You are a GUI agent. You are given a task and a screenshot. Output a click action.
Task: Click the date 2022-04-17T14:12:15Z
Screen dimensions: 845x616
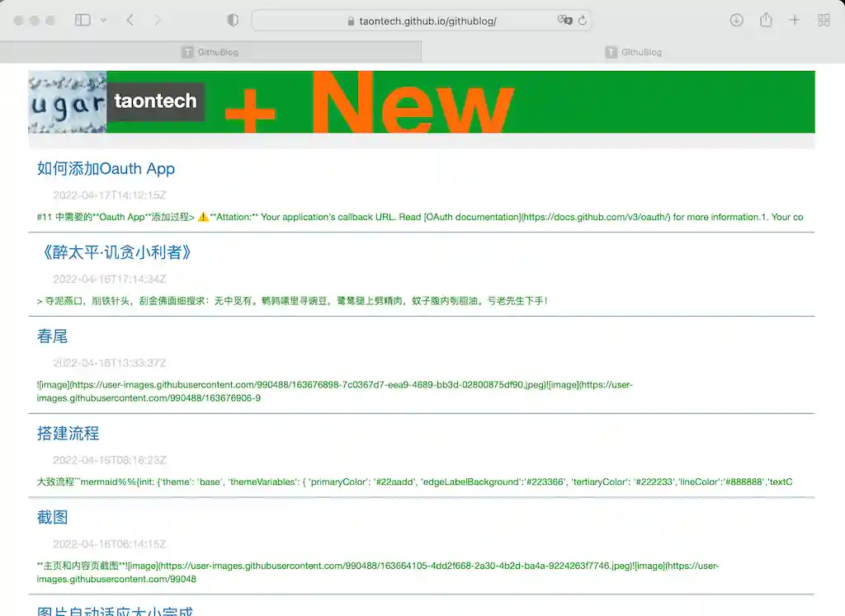(110, 195)
